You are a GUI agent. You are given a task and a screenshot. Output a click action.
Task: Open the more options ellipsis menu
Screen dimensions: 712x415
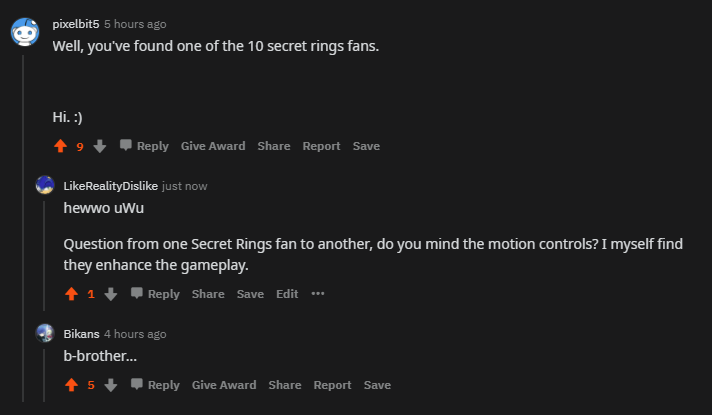click(x=318, y=294)
